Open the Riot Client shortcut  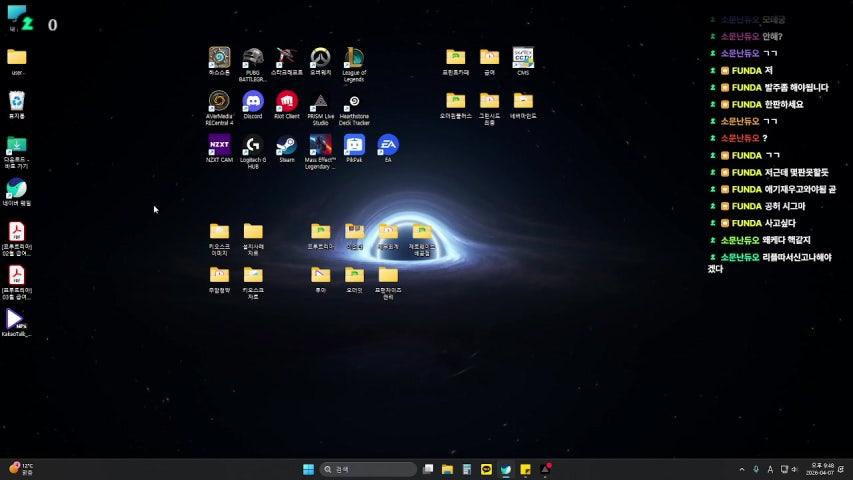[x=287, y=101]
